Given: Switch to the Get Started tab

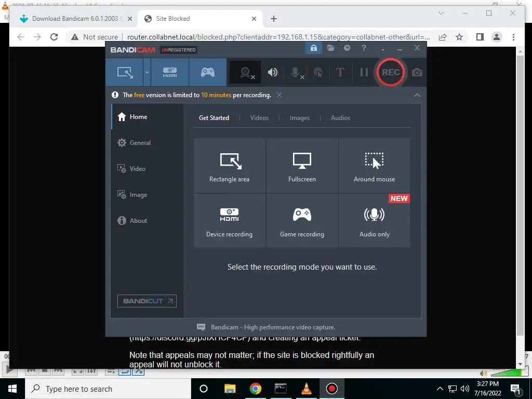Looking at the screenshot, I should coord(214,118).
